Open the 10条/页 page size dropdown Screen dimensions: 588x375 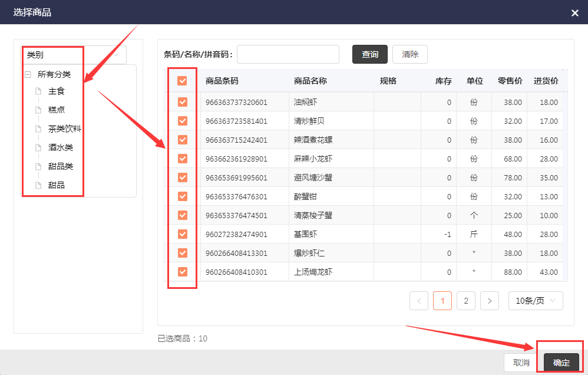(536, 301)
